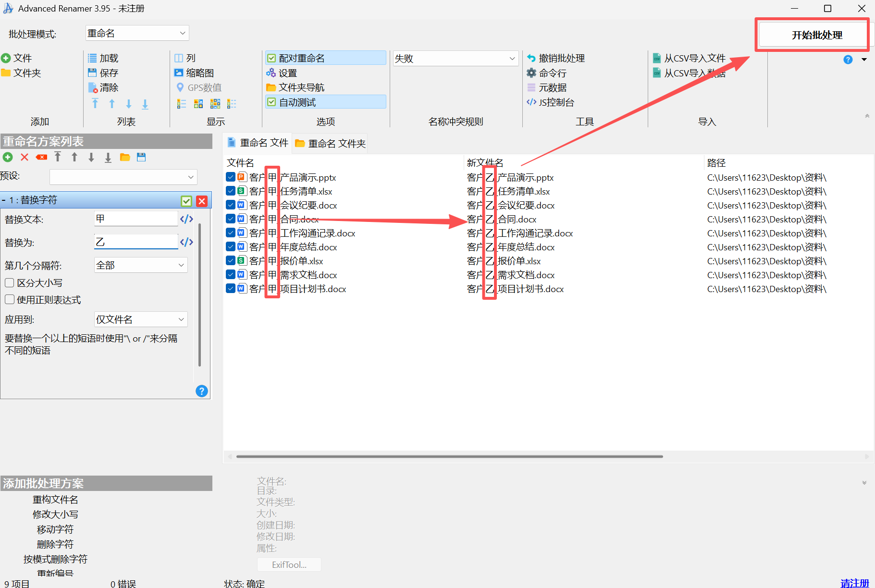Click the red clear-all-methods icon
Viewport: 875px width, 588px height.
coord(41,157)
